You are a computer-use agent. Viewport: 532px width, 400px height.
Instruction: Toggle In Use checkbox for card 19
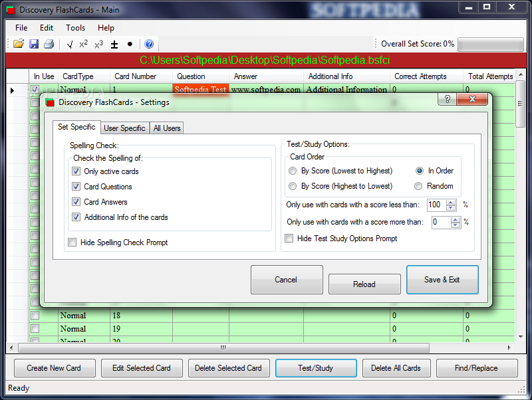pos(35,329)
